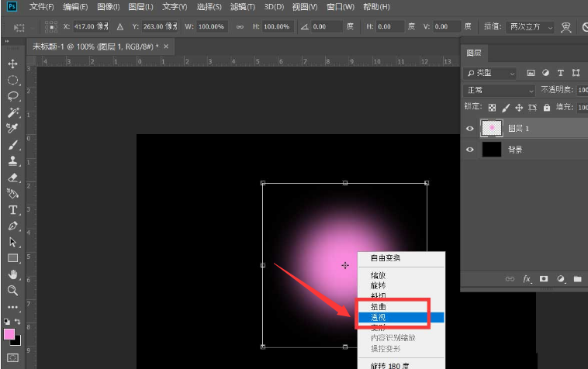Screen dimensions: 588x369
Task: Select the Elliptical Marquee tool
Action: (12, 80)
